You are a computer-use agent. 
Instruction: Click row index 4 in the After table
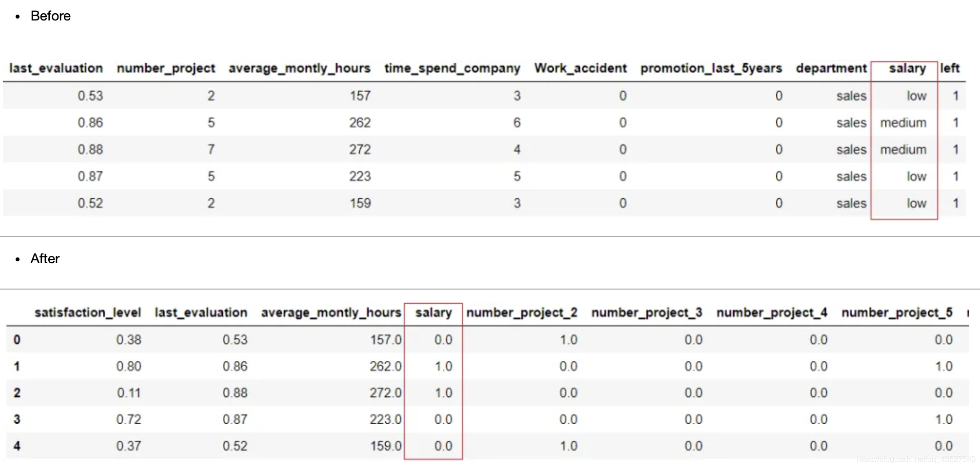[x=17, y=446]
